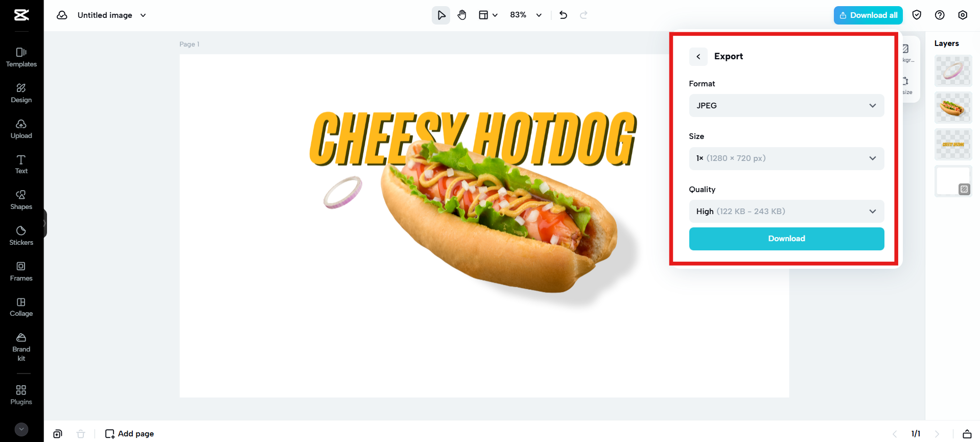
Task: Click the 1/1 page indicator
Action: coord(916,434)
